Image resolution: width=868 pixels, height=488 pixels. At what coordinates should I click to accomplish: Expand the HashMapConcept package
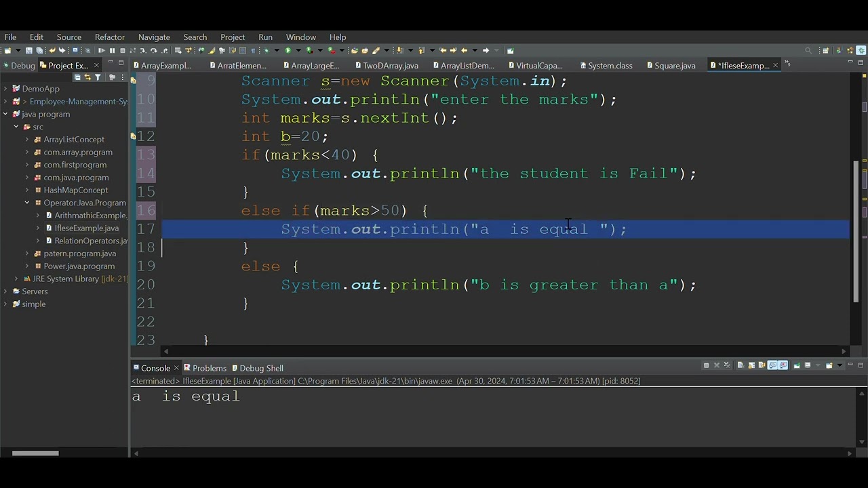[x=27, y=190]
